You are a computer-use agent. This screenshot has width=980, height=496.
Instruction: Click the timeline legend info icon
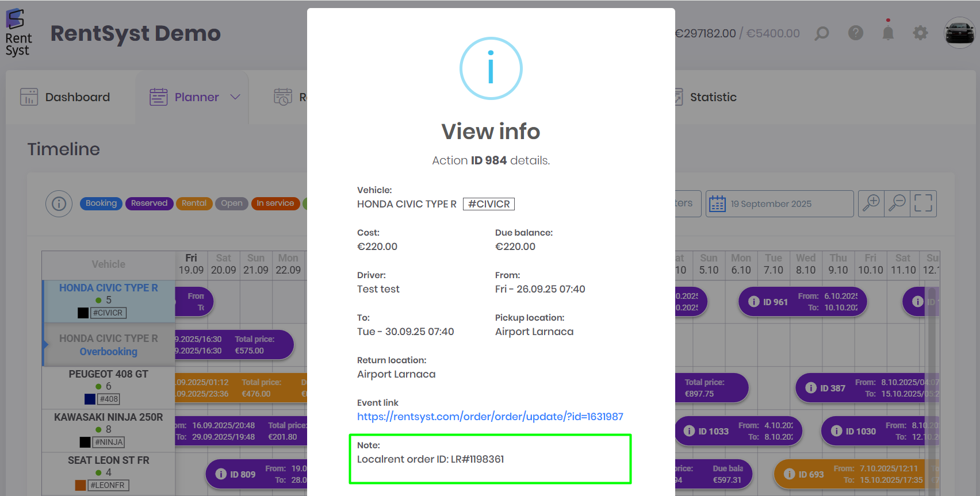pyautogui.click(x=59, y=203)
